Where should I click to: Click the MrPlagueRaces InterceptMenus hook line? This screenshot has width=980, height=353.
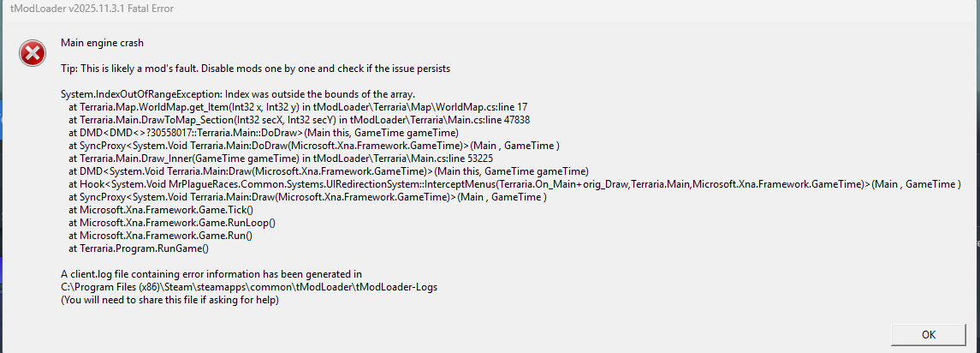click(x=514, y=184)
